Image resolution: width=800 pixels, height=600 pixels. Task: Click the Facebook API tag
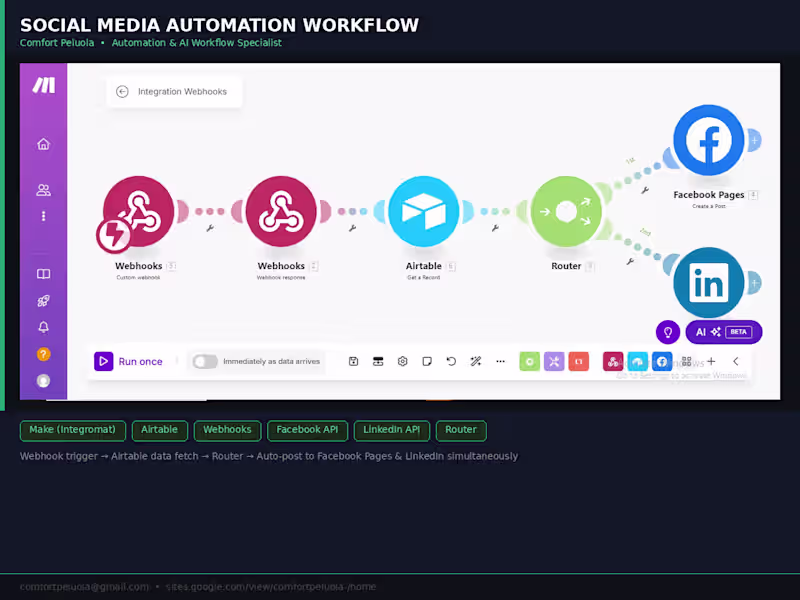307,430
